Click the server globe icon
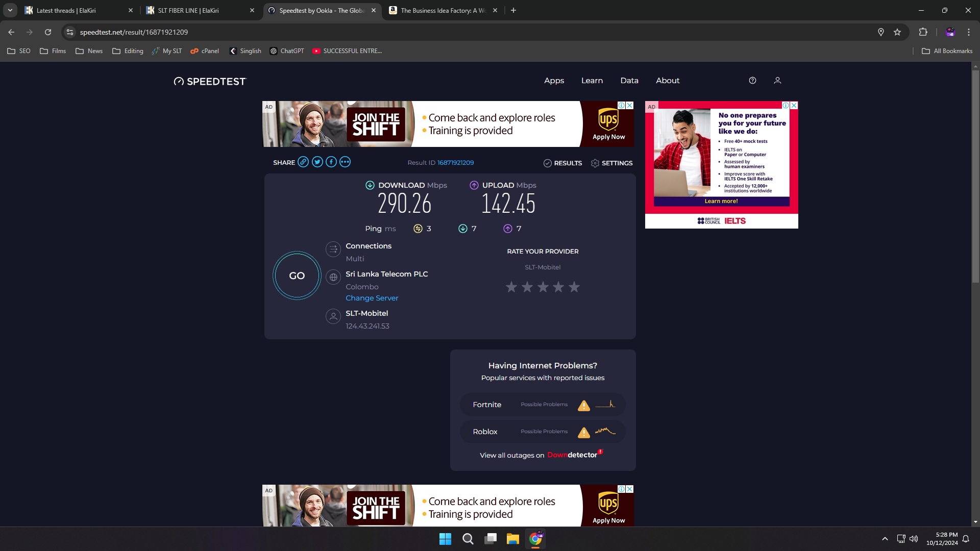 point(333,277)
